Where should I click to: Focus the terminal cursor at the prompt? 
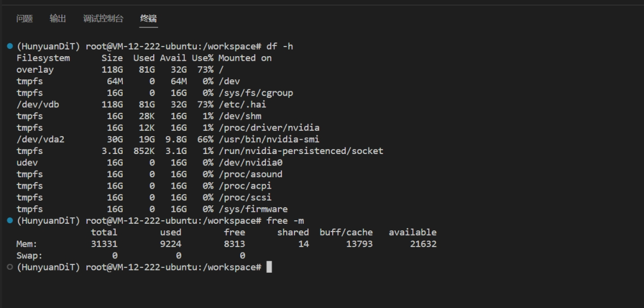pos(269,267)
